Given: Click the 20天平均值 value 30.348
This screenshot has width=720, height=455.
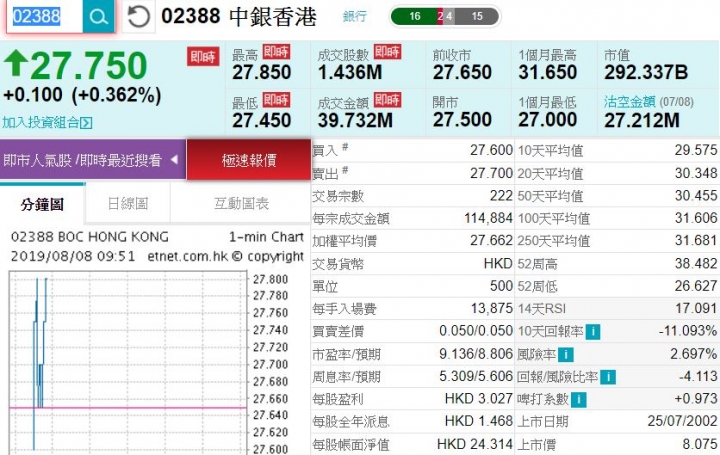Looking at the screenshot, I should 696,173.
